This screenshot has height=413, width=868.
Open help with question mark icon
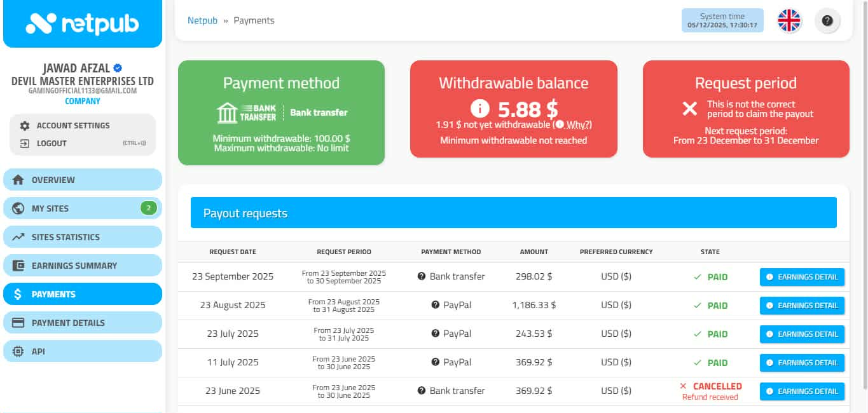coord(827,20)
